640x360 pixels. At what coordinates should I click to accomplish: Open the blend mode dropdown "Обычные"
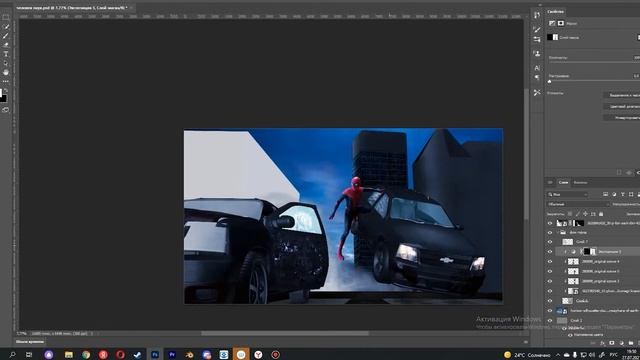578,204
